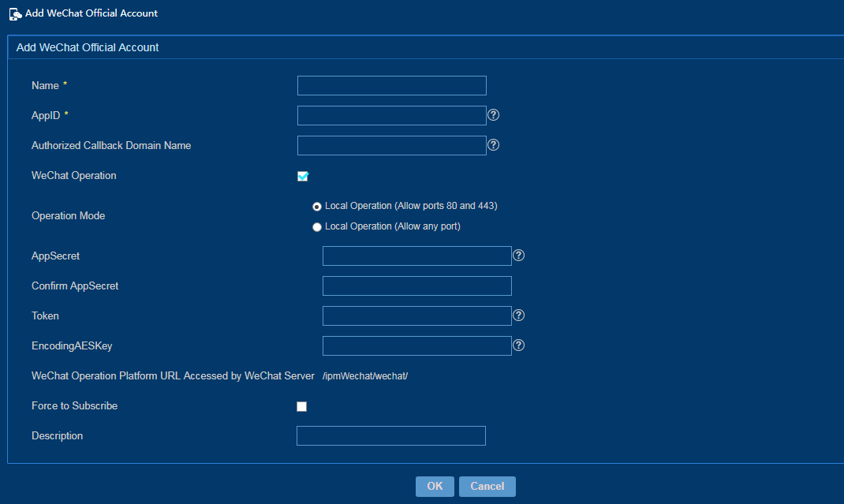This screenshot has width=844, height=504.
Task: Click the Operation Mode label
Action: (69, 216)
